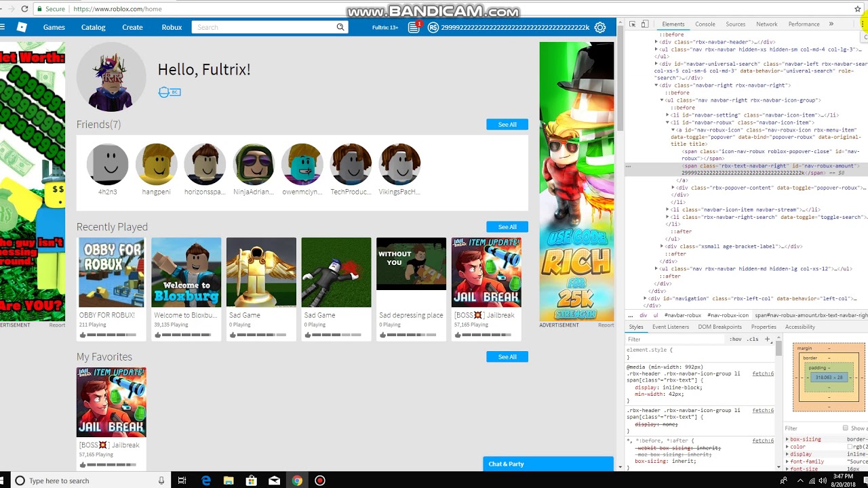
Task: Click the Builders Club badge icon
Action: click(170, 91)
